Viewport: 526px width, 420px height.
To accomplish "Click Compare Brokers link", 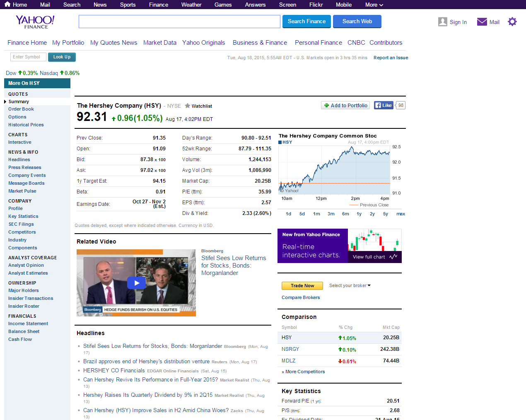I will (301, 297).
